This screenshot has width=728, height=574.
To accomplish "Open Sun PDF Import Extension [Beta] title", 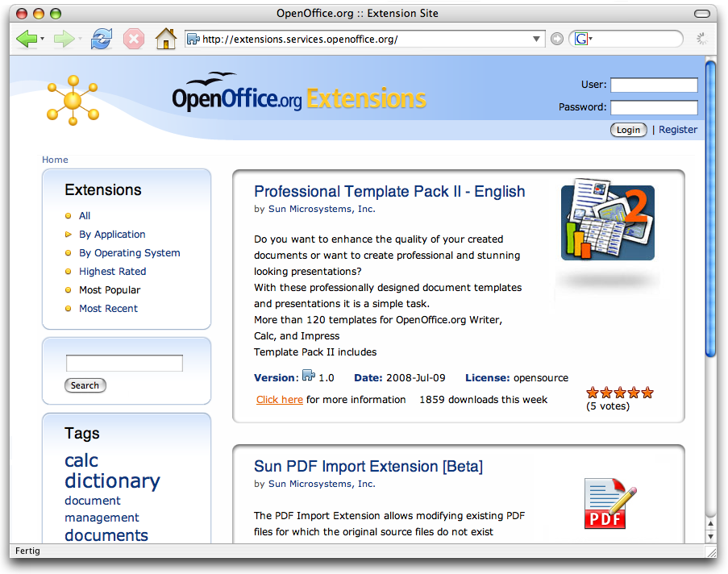I will pos(368,466).
